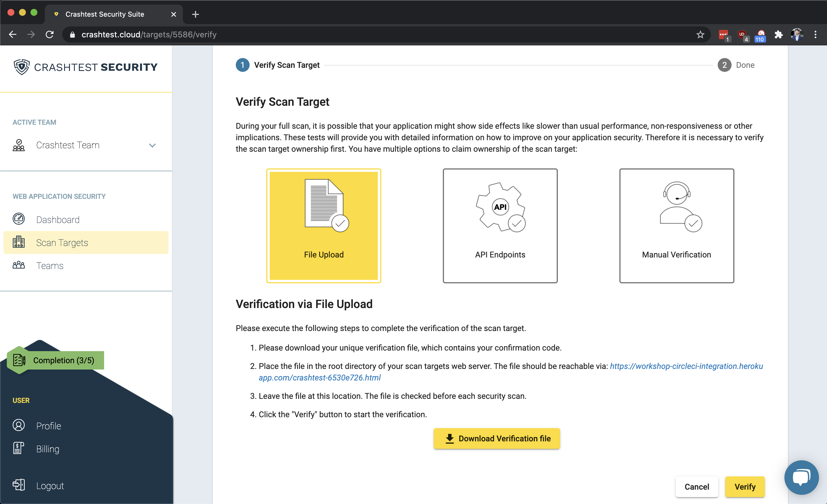This screenshot has width=827, height=504.
Task: Open the chat support bubble
Action: coord(801,478)
